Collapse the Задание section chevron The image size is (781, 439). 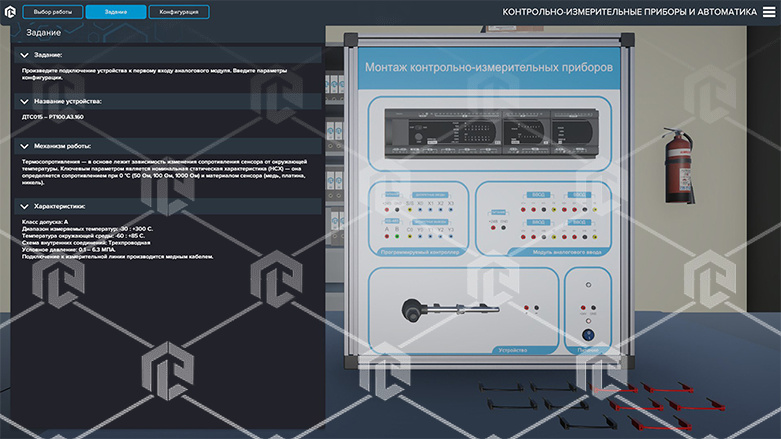click(x=25, y=54)
